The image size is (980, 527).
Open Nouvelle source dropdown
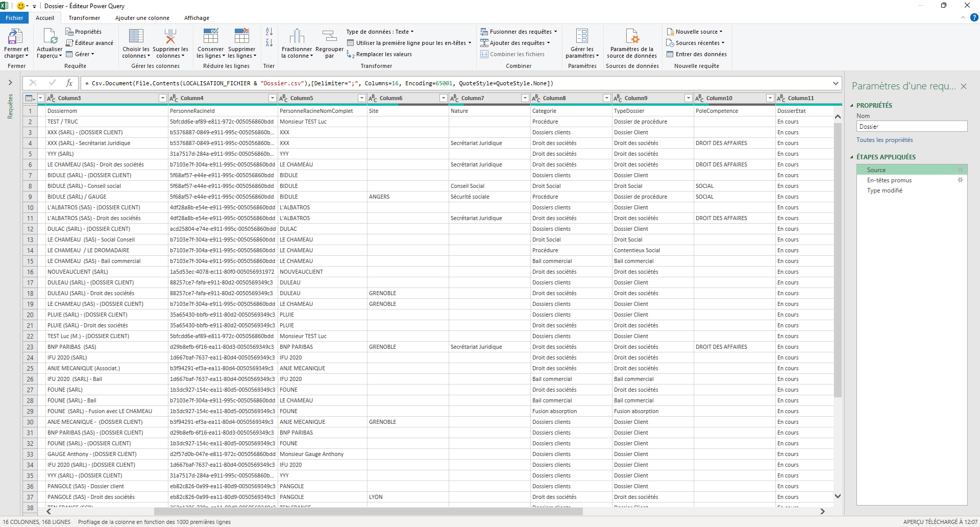(695, 32)
